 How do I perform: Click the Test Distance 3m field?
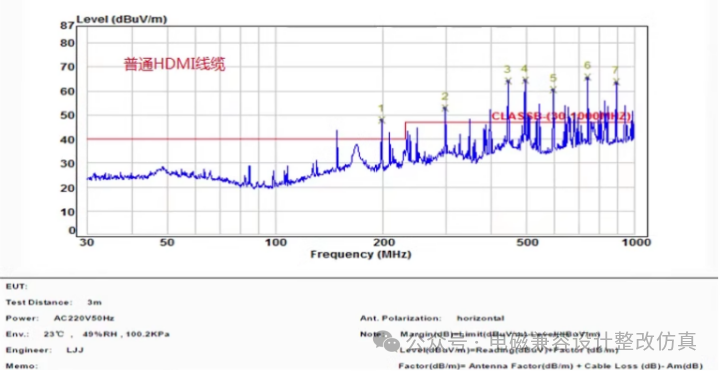(54, 303)
